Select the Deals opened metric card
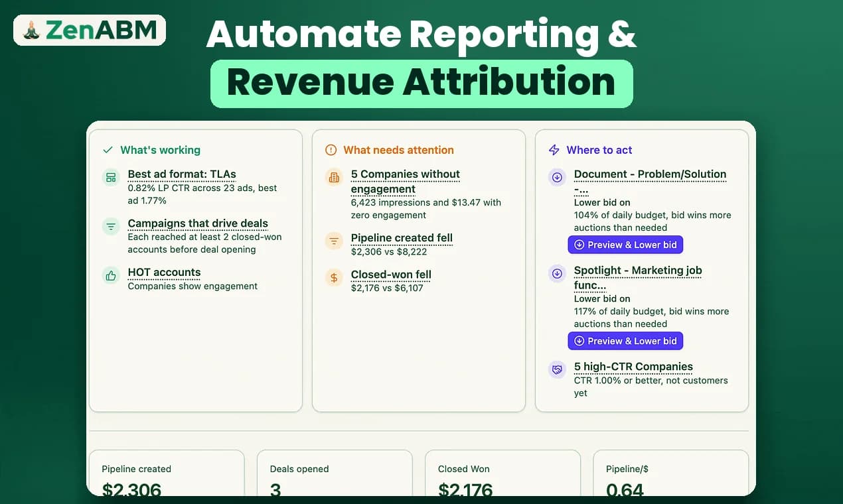Image resolution: width=843 pixels, height=504 pixels. [335, 473]
